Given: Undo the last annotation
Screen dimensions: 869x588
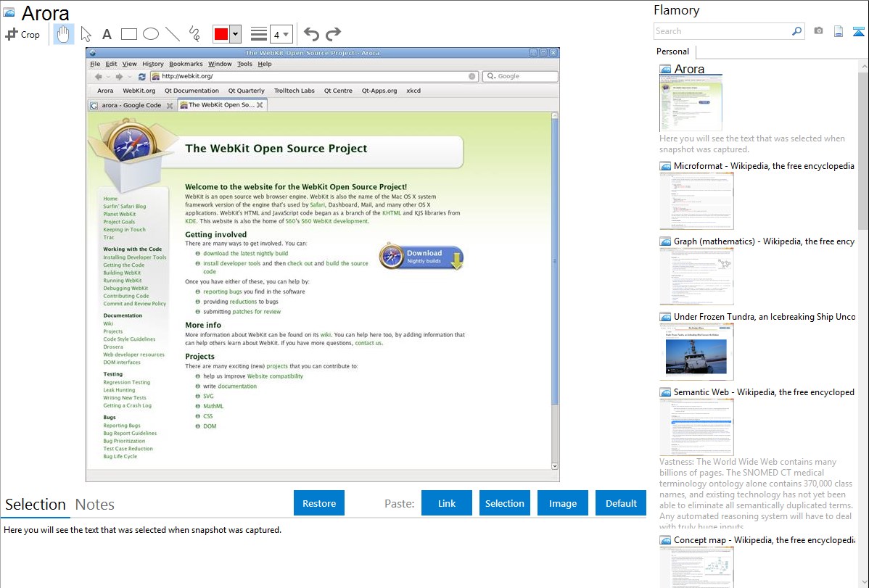Looking at the screenshot, I should tap(311, 34).
